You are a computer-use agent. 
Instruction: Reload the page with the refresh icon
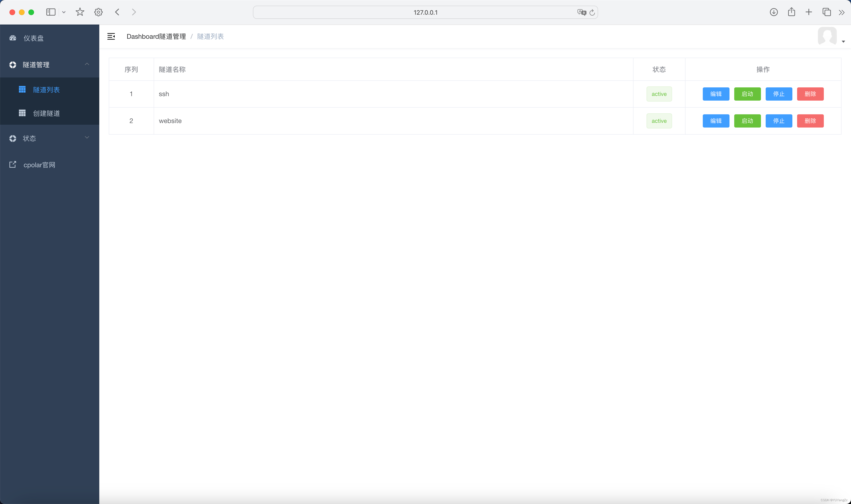[592, 13]
